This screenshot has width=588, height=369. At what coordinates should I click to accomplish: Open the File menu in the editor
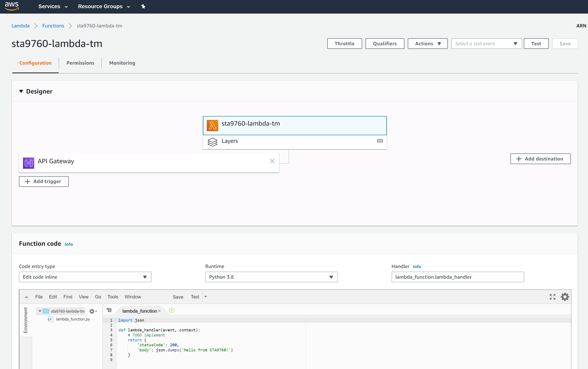click(x=38, y=297)
